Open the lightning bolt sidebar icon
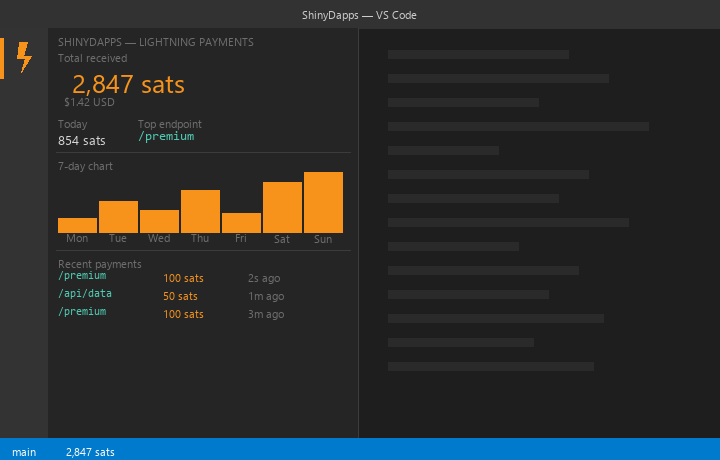Viewport: 720px width, 460px height. 24,57
